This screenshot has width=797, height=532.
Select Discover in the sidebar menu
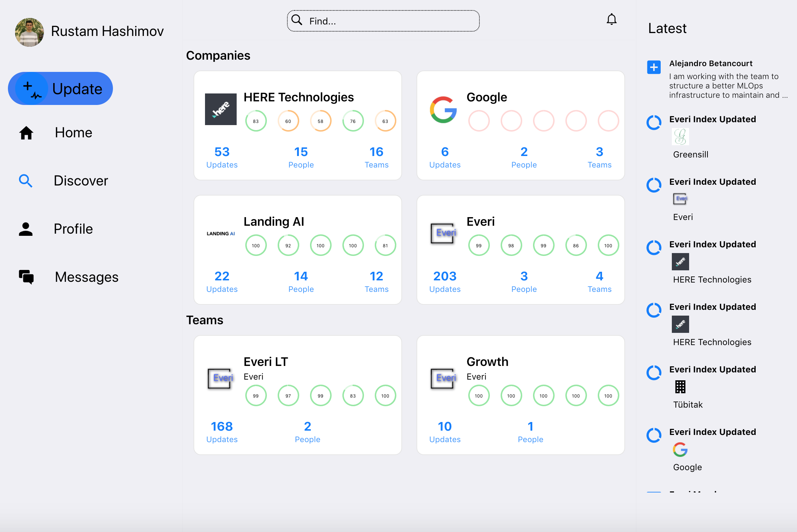81,181
